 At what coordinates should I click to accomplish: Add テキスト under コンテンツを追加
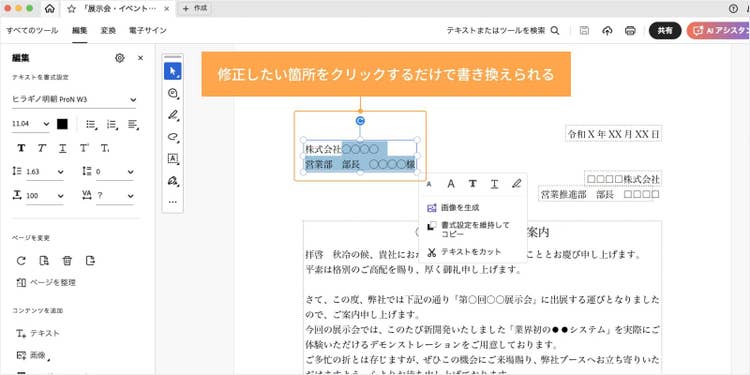[38, 333]
